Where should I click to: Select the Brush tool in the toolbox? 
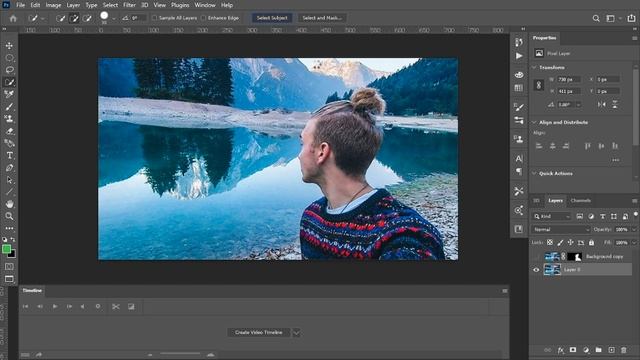pos(9,107)
